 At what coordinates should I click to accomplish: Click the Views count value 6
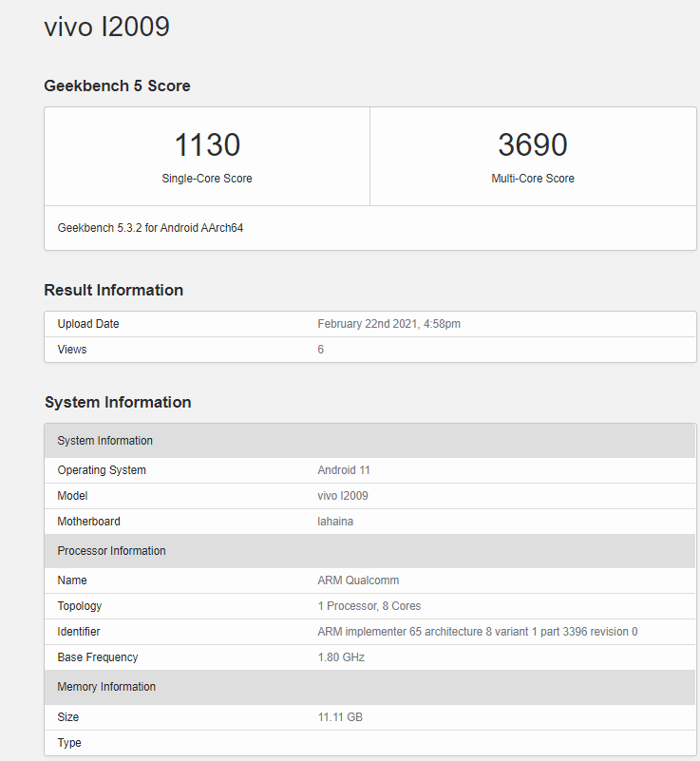[x=321, y=350]
